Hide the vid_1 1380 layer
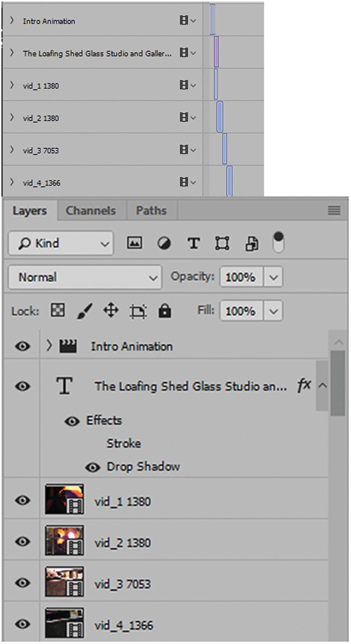The image size is (351, 644). coord(23,500)
